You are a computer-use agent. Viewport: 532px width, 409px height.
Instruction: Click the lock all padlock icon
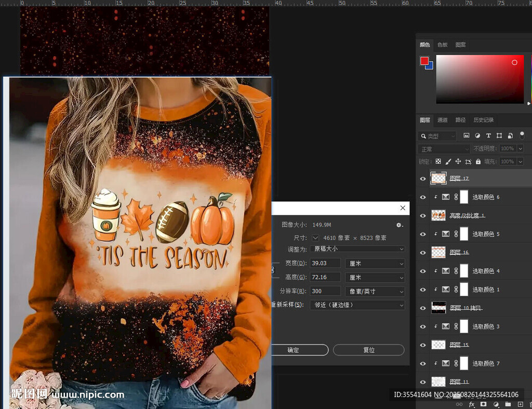[478, 161]
